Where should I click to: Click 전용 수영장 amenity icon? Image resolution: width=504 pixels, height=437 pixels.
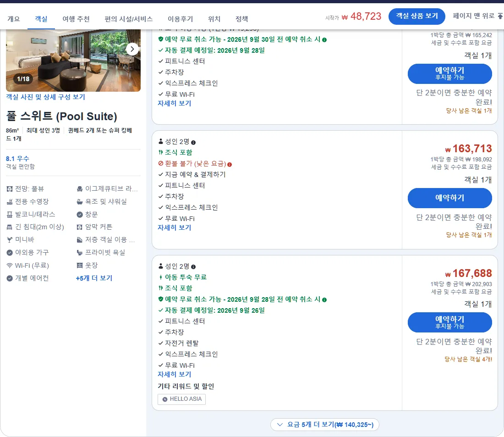coord(10,202)
